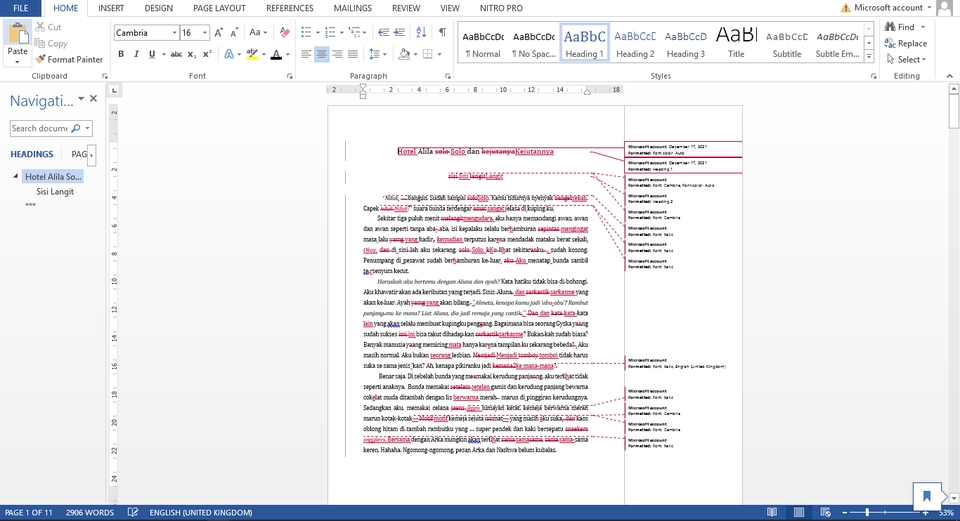Viewport: 960px width, 521px height.
Task: Toggle the show paragraph marks button
Action: (x=442, y=33)
